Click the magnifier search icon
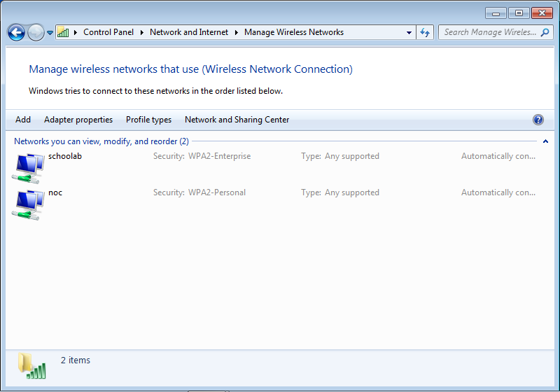Viewport: 560px width, 392px height. click(x=545, y=32)
